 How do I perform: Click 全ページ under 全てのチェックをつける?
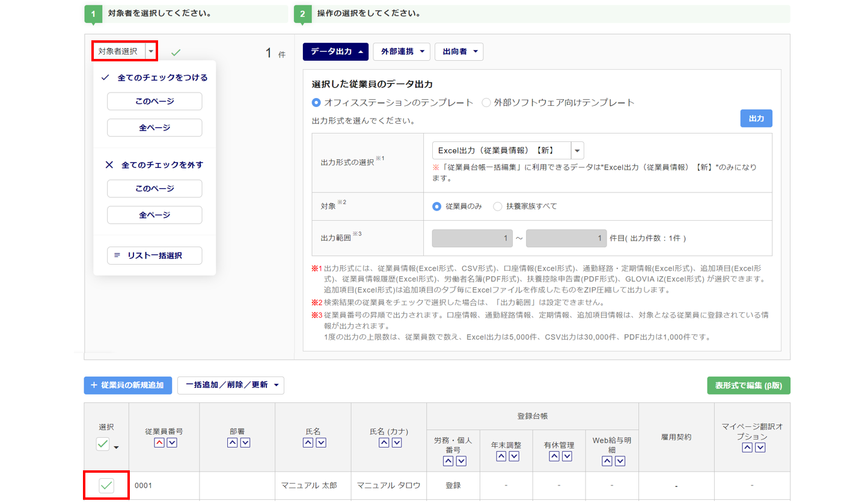tap(154, 128)
